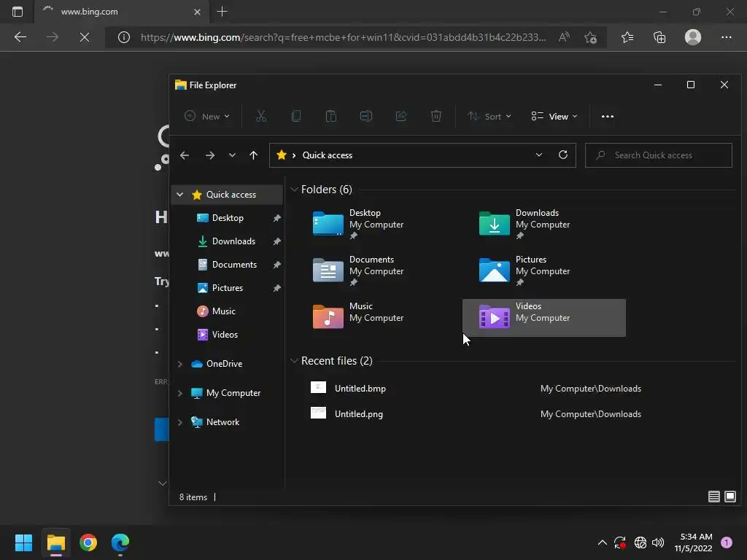This screenshot has width=747, height=560.
Task: Expand OneDrive in navigation pane
Action: (x=179, y=364)
